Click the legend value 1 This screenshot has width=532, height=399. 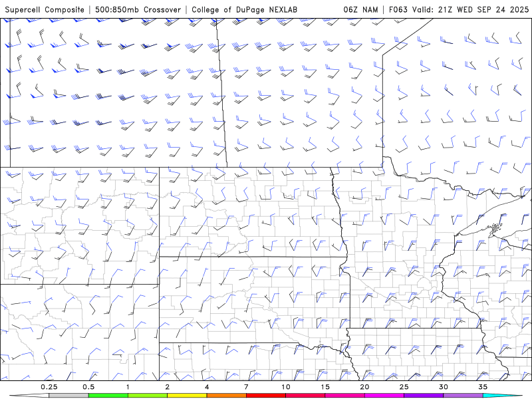128,387
